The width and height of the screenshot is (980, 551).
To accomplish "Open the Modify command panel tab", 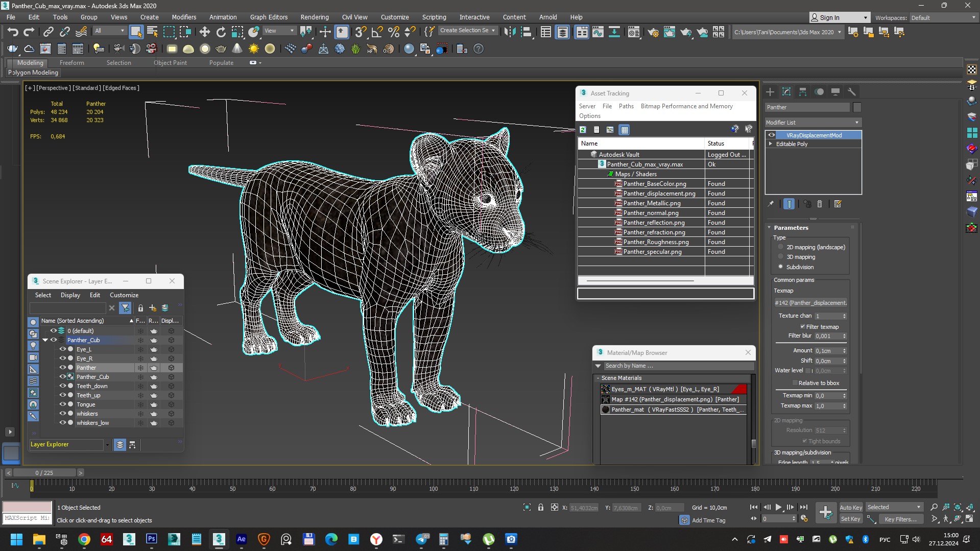I will pos(786,92).
